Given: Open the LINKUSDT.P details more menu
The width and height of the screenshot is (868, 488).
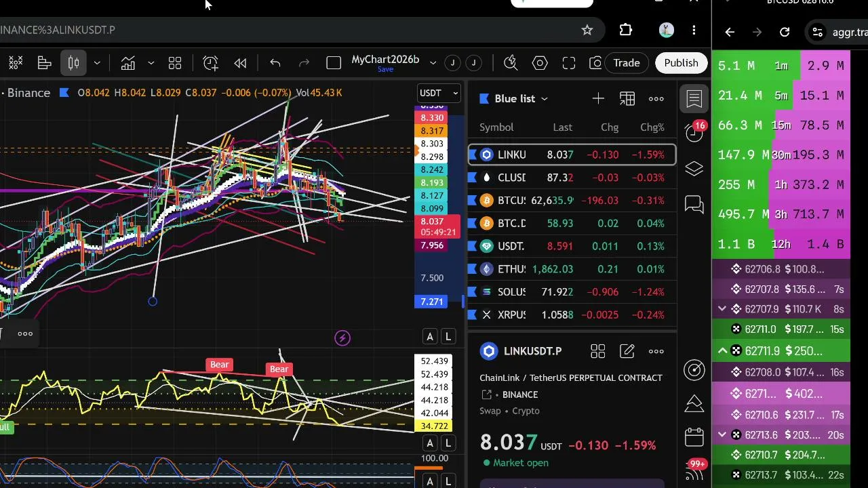Looking at the screenshot, I should coord(656,351).
